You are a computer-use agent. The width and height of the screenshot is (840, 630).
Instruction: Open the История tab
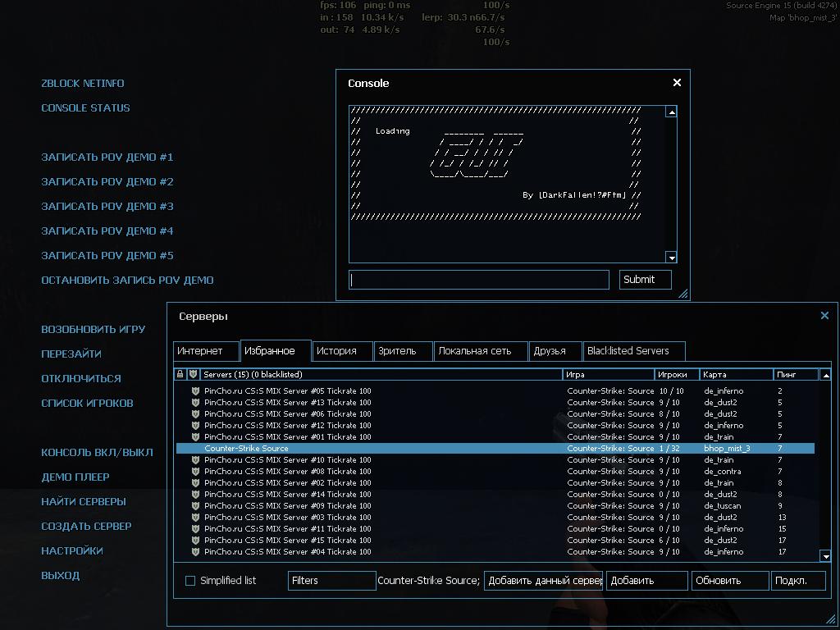coord(342,351)
